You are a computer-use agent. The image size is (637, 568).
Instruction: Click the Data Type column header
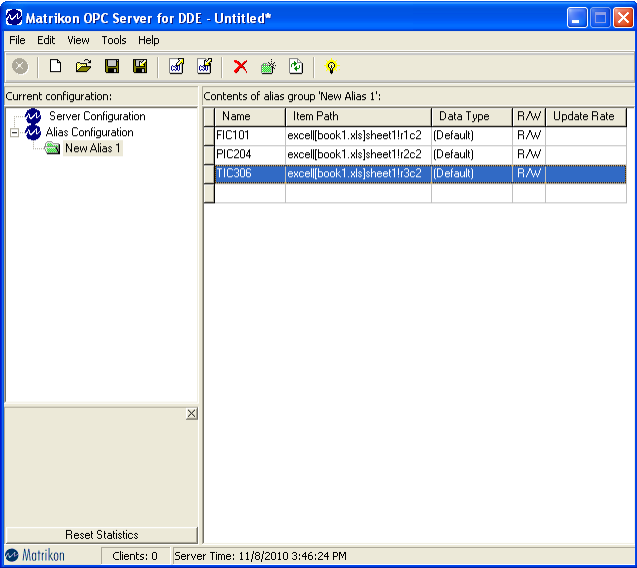tap(472, 117)
